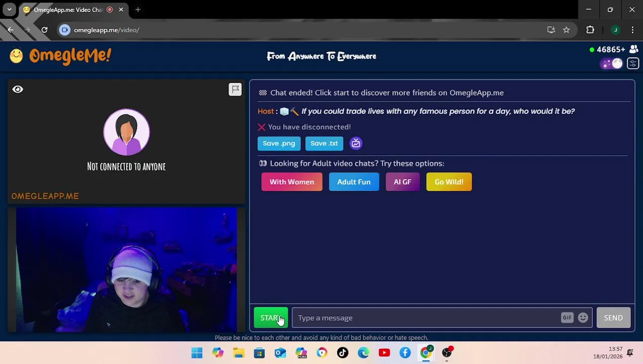643x364 pixels.
Task: Bookmark this page with star icon
Action: [566, 30]
